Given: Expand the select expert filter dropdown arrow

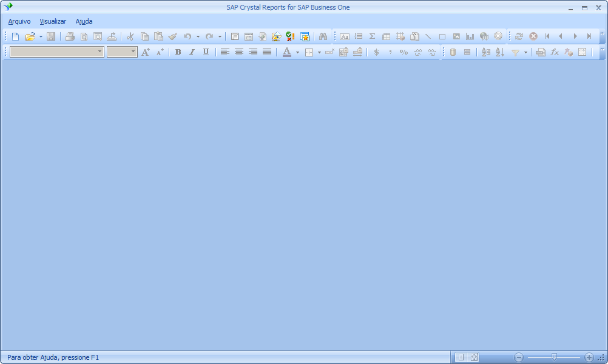Looking at the screenshot, I should 525,52.
